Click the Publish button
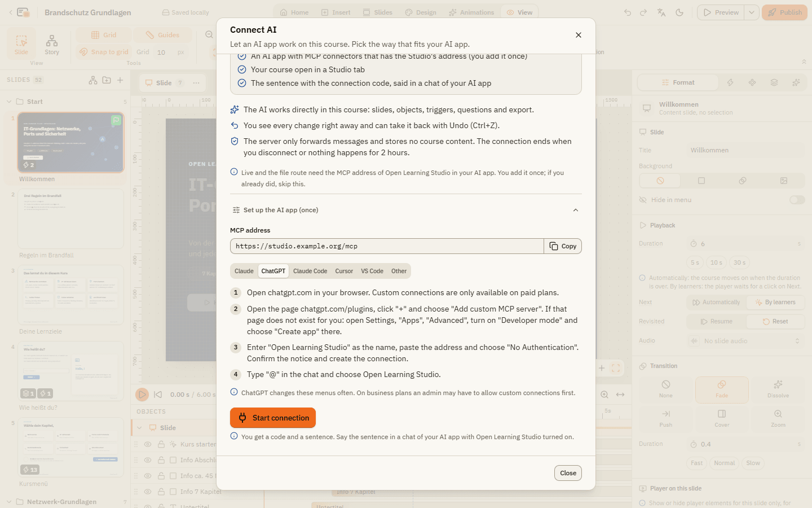Screen dimensions: 812x508 (784, 12)
